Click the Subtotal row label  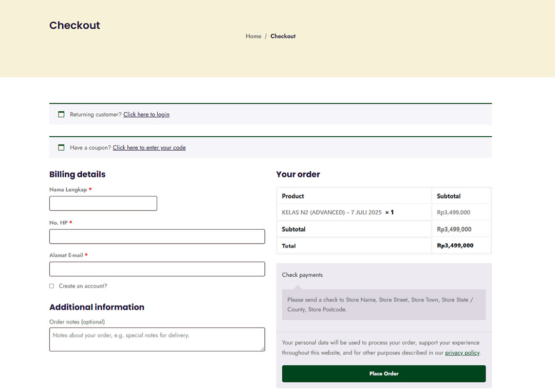[294, 229]
